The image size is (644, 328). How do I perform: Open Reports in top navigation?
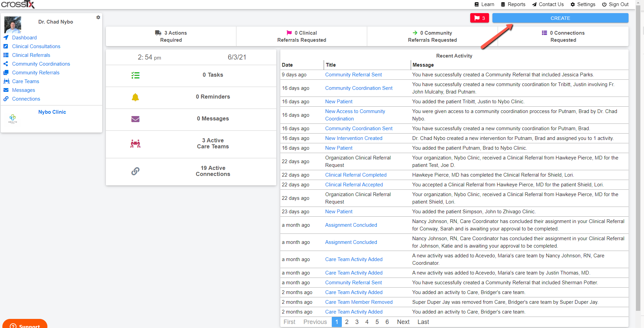513,4
